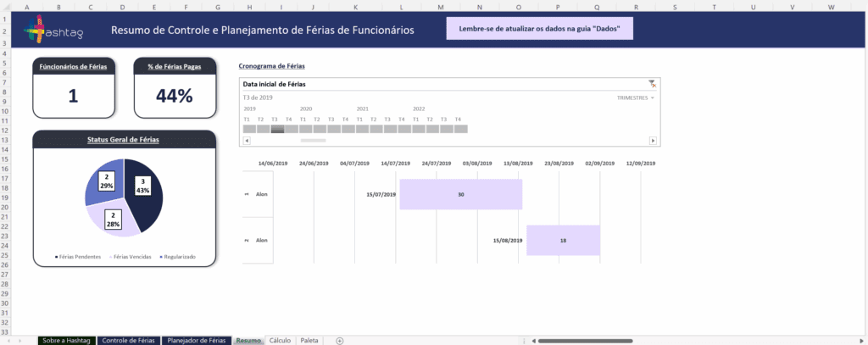
Task: Click the Funcionários de Férias card value 1
Action: tap(73, 96)
